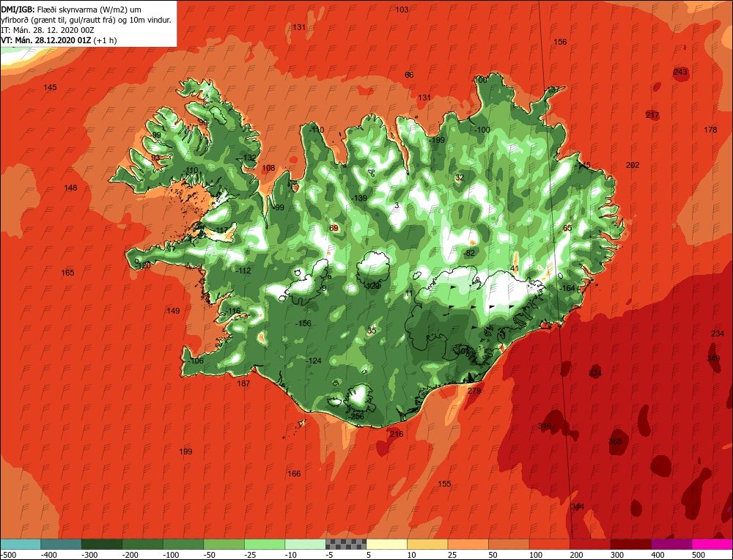
Task: Click the flux value 279 off the southeast coast
Action: (474, 391)
